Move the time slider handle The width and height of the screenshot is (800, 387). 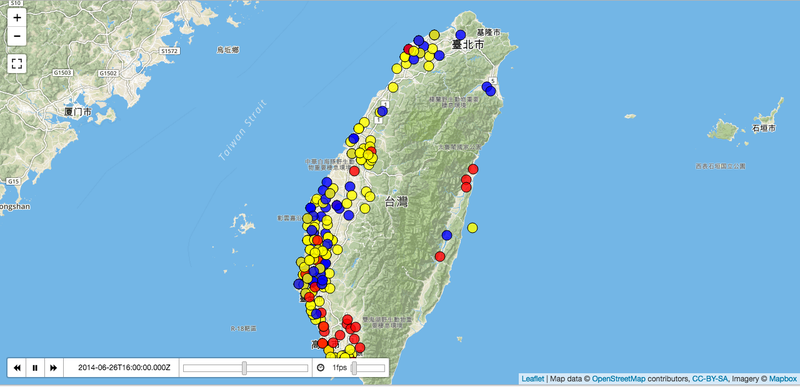click(x=244, y=368)
